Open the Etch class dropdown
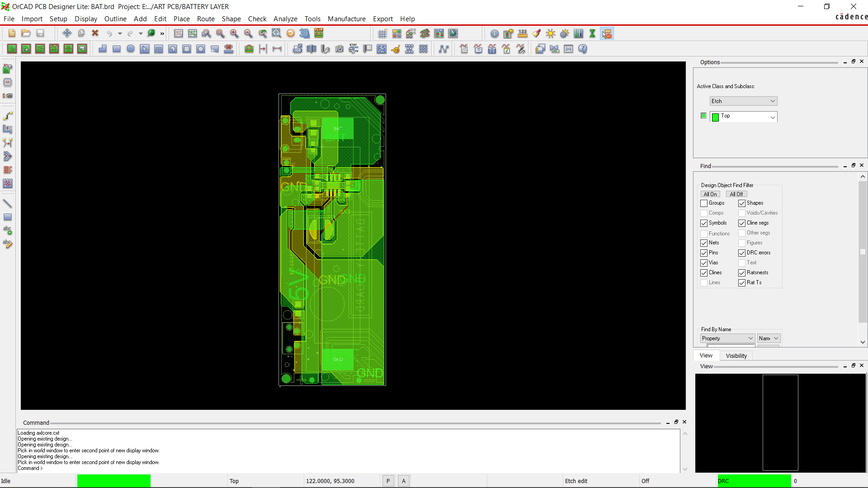 (743, 101)
